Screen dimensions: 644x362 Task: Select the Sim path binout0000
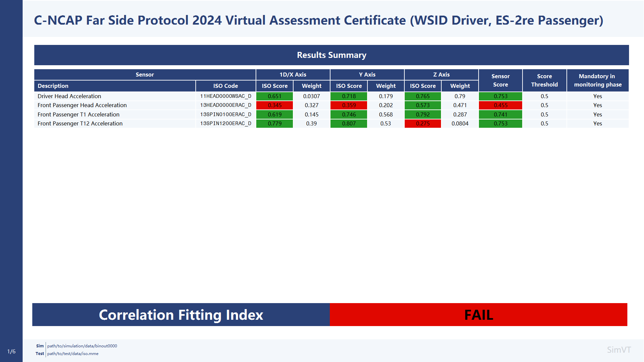(82, 346)
